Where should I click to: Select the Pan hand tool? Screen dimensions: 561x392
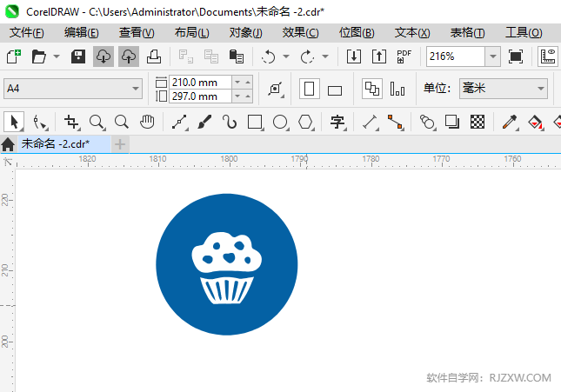point(147,123)
